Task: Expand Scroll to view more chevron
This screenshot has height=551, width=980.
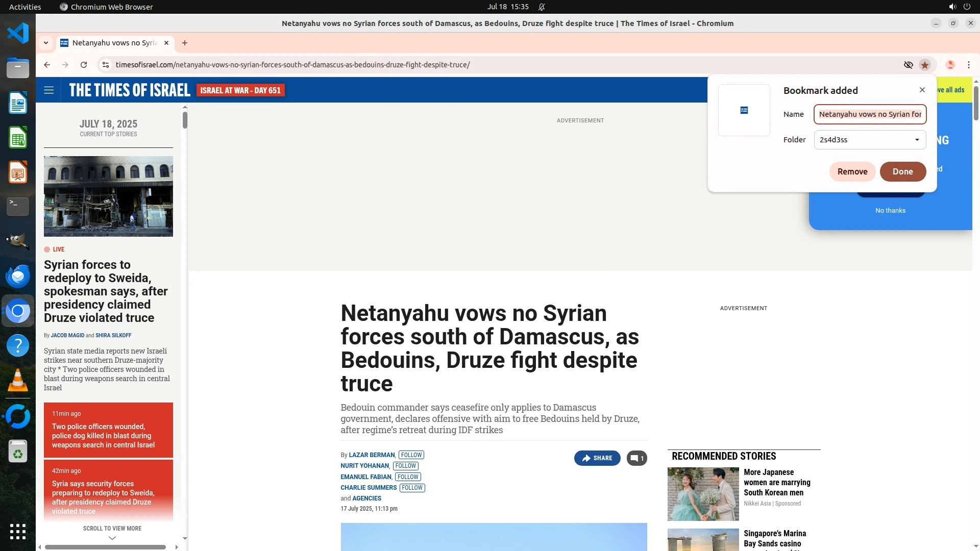Action: point(112,538)
